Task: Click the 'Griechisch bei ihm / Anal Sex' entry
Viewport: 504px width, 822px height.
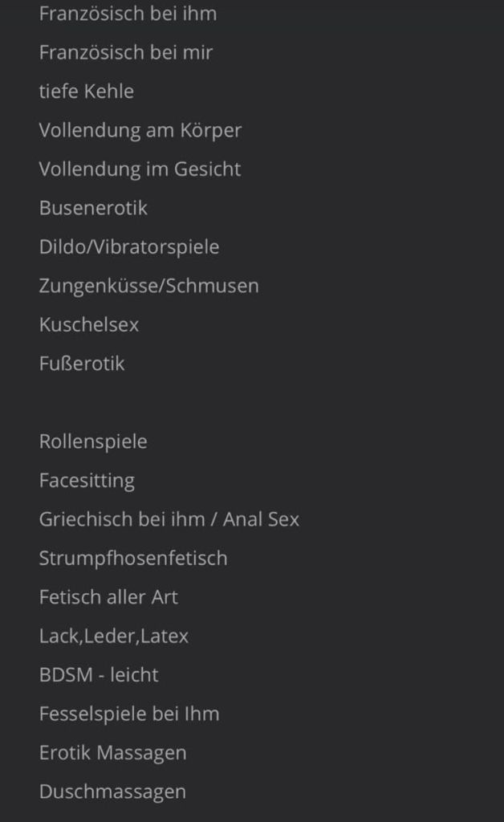Action: (x=169, y=519)
